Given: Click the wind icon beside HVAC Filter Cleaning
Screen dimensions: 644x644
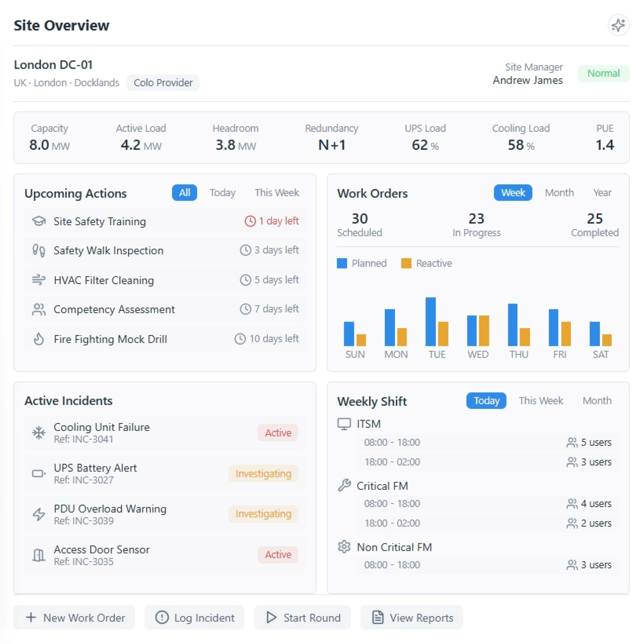Looking at the screenshot, I should (39, 280).
